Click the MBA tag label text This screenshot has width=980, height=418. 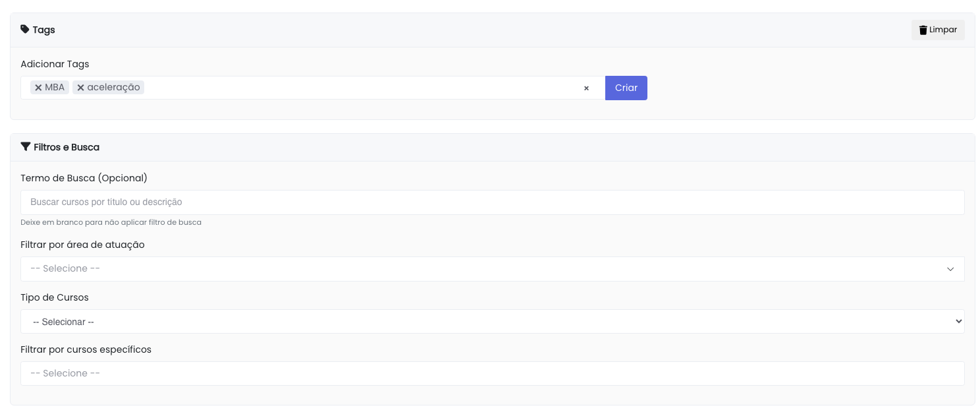(x=55, y=88)
